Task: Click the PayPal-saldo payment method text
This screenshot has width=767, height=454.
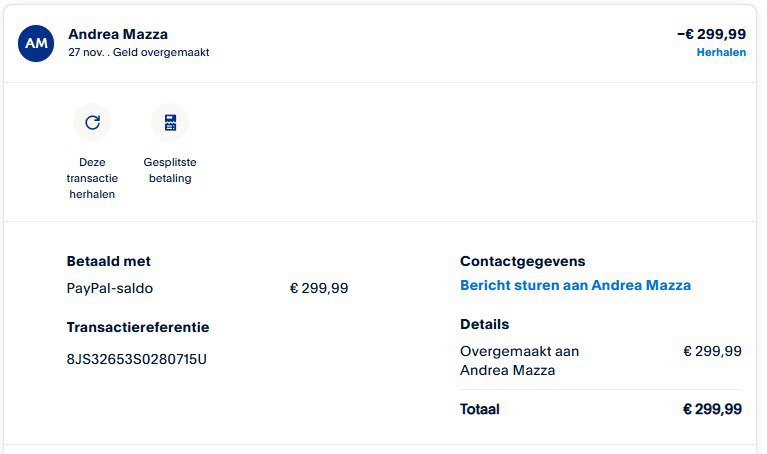Action: 110,288
